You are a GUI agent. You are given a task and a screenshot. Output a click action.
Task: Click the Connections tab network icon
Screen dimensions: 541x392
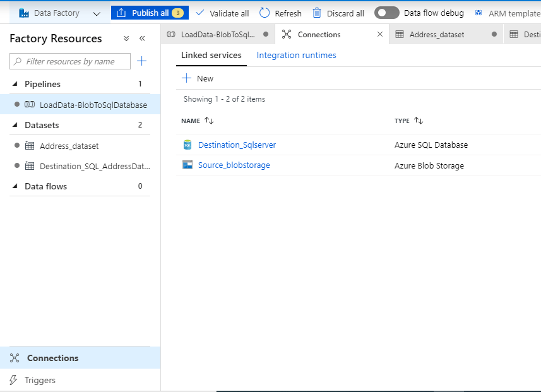tap(287, 34)
